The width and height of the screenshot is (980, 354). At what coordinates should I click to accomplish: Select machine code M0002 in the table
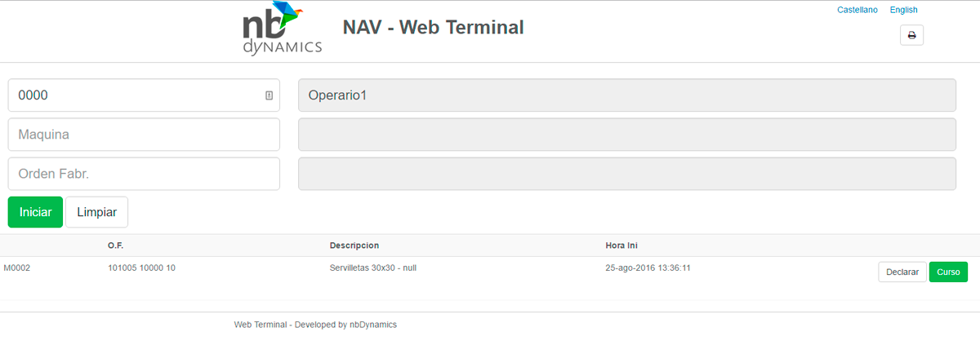17,268
